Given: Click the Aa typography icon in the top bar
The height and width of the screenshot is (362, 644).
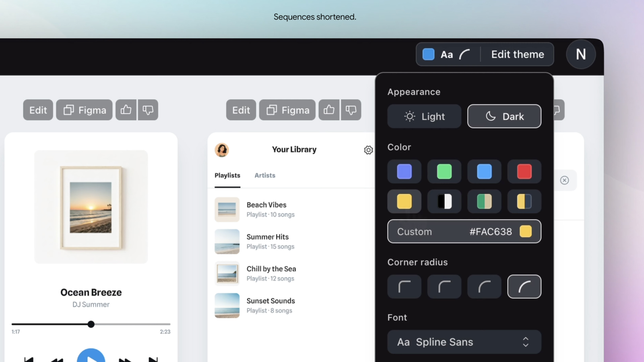Looking at the screenshot, I should 447,54.
